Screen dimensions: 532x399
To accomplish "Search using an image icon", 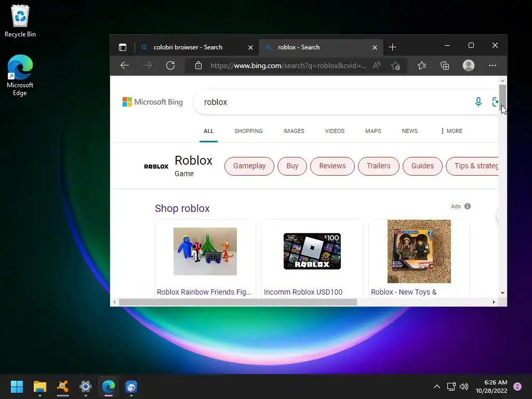I will coord(495,102).
